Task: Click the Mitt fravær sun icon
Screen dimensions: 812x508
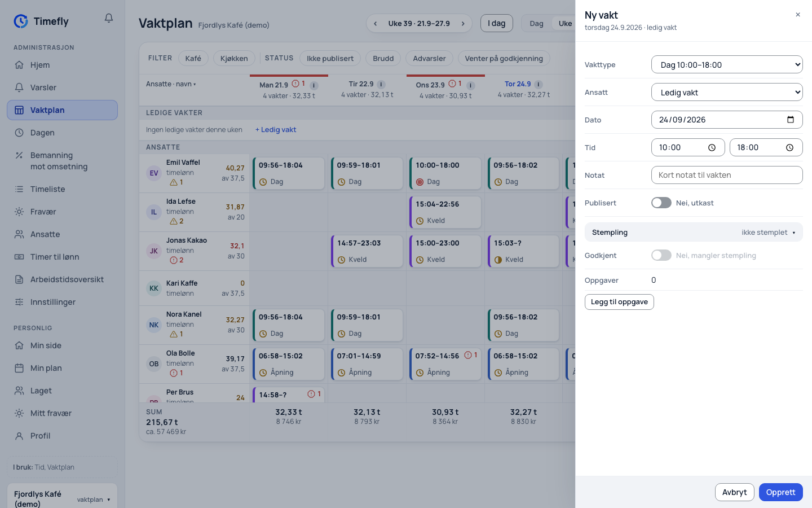Action: coord(19,413)
